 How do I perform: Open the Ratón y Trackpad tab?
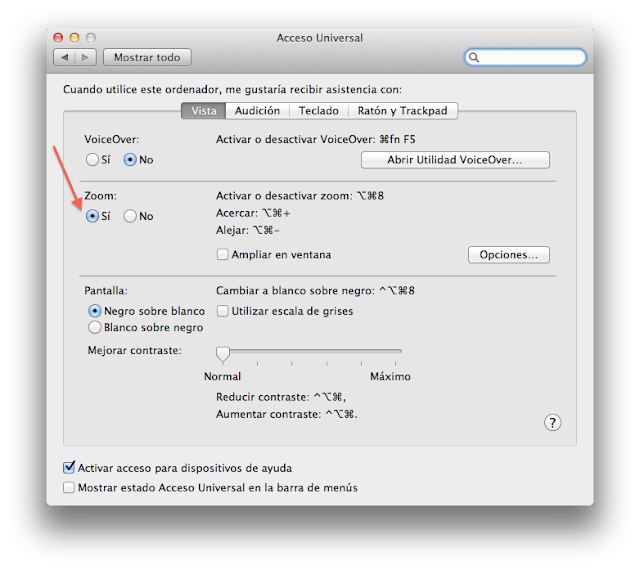[402, 111]
